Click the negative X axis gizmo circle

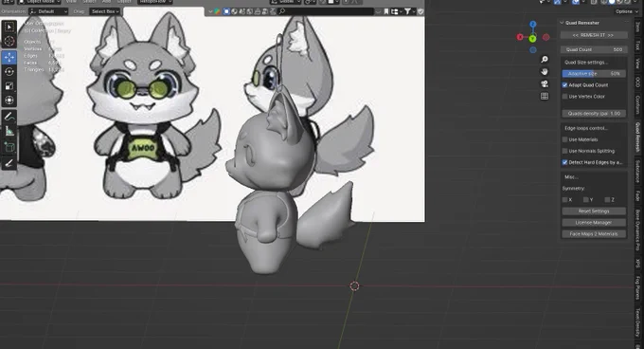point(546,37)
